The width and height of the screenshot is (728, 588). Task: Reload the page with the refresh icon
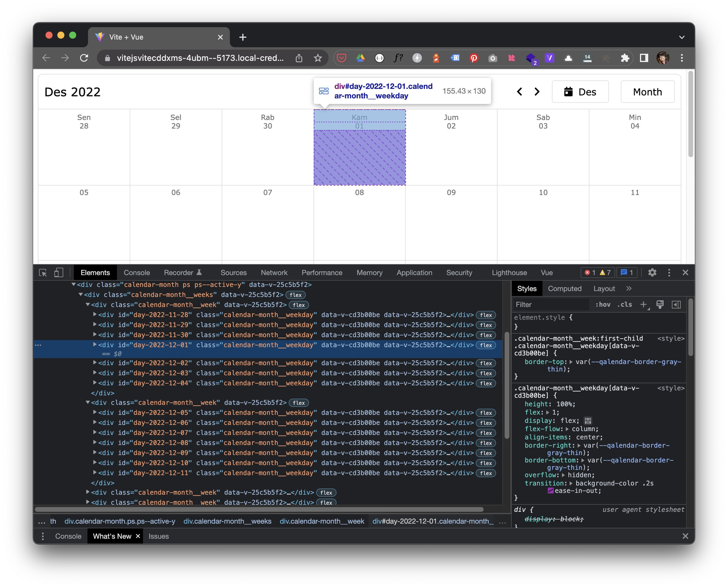pyautogui.click(x=84, y=58)
